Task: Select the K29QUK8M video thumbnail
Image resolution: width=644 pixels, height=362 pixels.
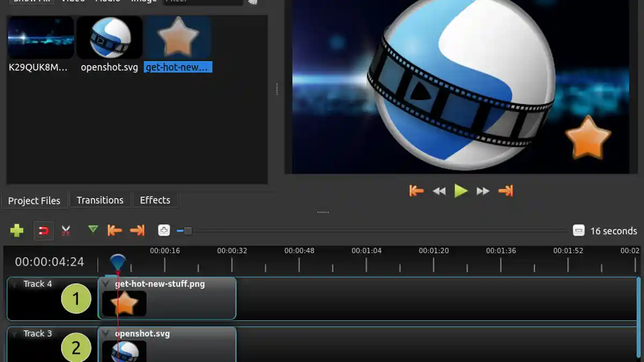Action: point(40,38)
